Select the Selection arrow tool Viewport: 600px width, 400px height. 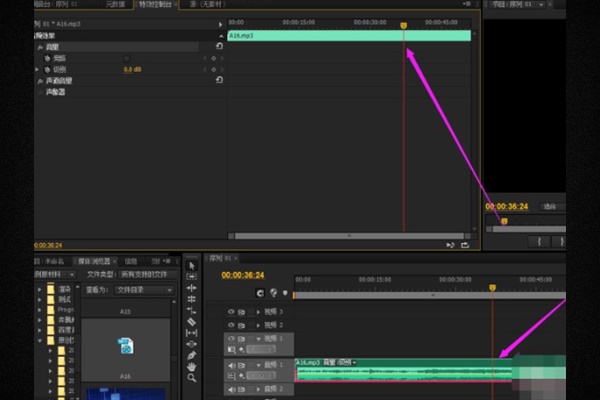point(192,265)
